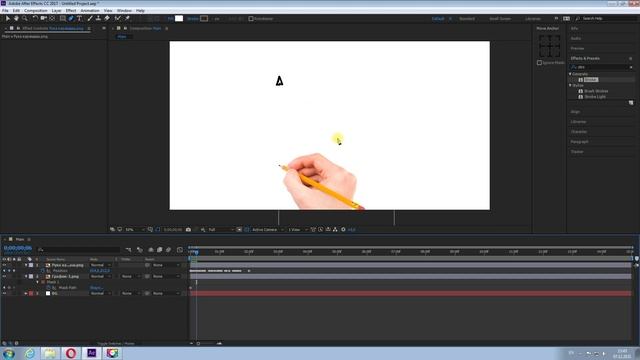This screenshot has height=360, width=640.
Task: Switch to the Standard workspace
Action: point(467,19)
